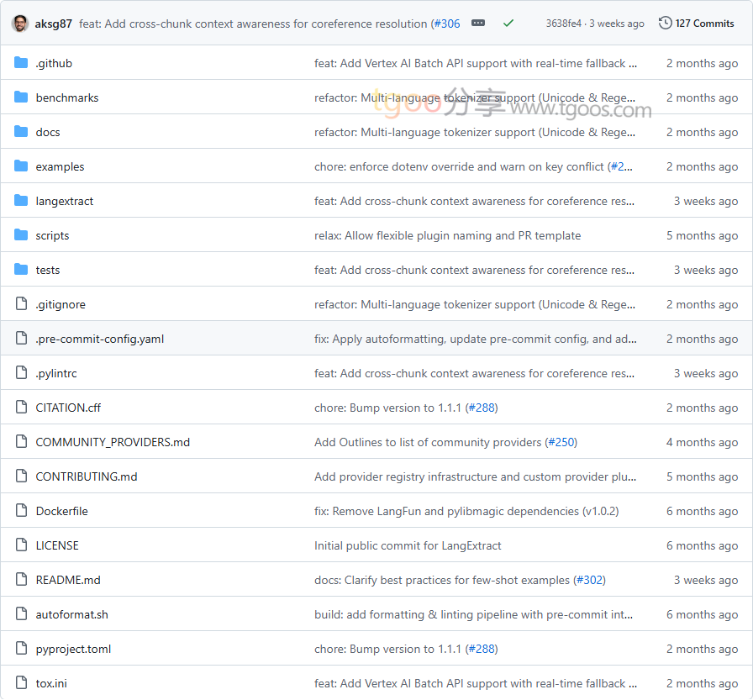
Task: Click the LICENSE file icon
Action: (21, 545)
